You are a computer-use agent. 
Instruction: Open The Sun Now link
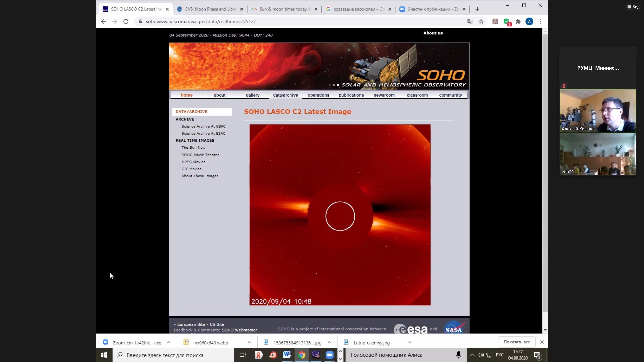(x=194, y=147)
